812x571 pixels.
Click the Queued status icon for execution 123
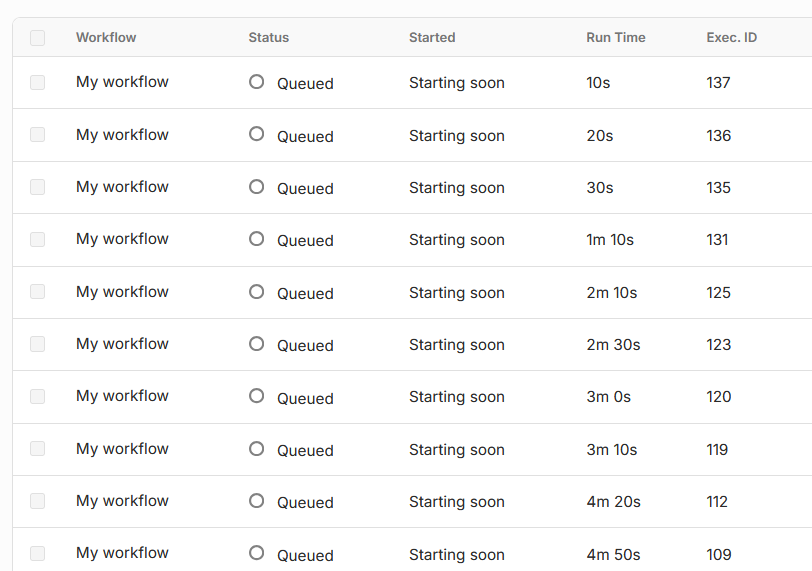pyautogui.click(x=257, y=344)
